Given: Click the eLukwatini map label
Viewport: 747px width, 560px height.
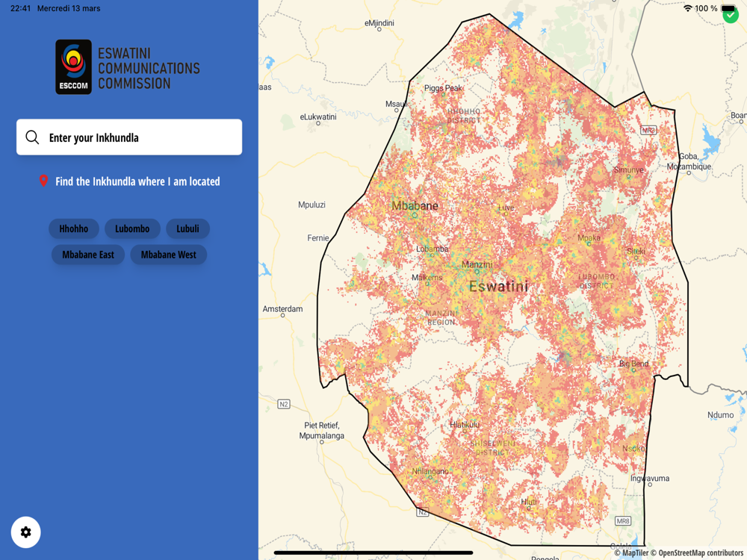Looking at the screenshot, I should (x=317, y=116).
